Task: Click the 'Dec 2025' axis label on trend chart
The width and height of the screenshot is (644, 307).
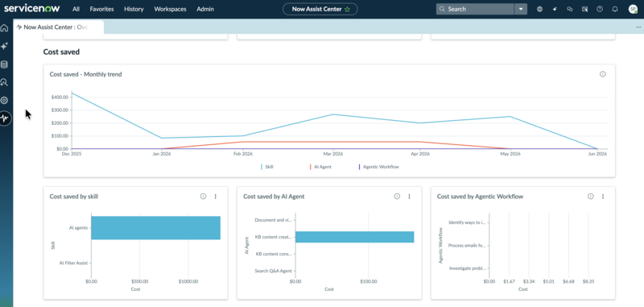Action: (72, 154)
